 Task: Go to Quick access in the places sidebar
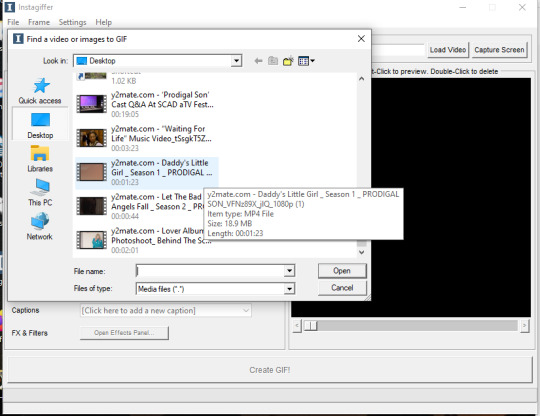click(x=40, y=91)
